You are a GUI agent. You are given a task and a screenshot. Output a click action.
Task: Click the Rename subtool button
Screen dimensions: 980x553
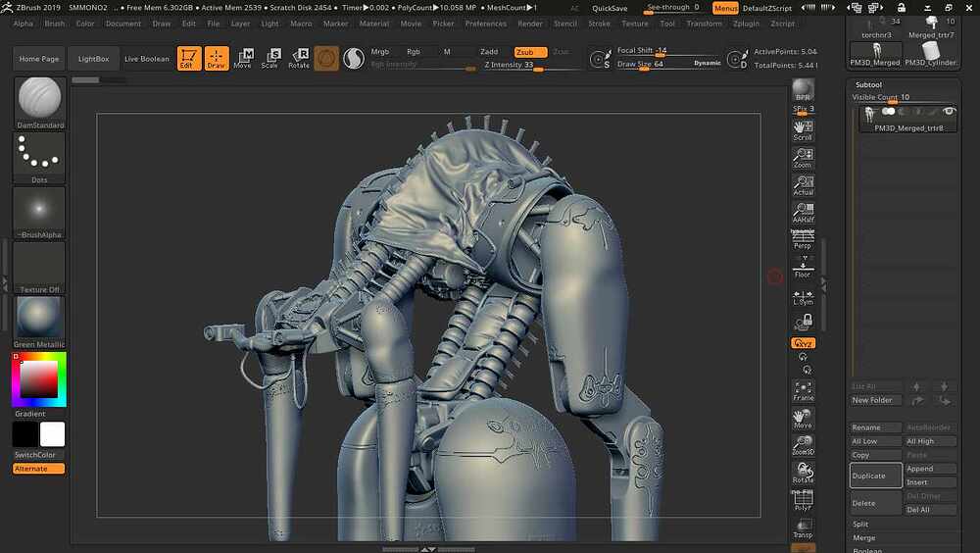point(876,427)
